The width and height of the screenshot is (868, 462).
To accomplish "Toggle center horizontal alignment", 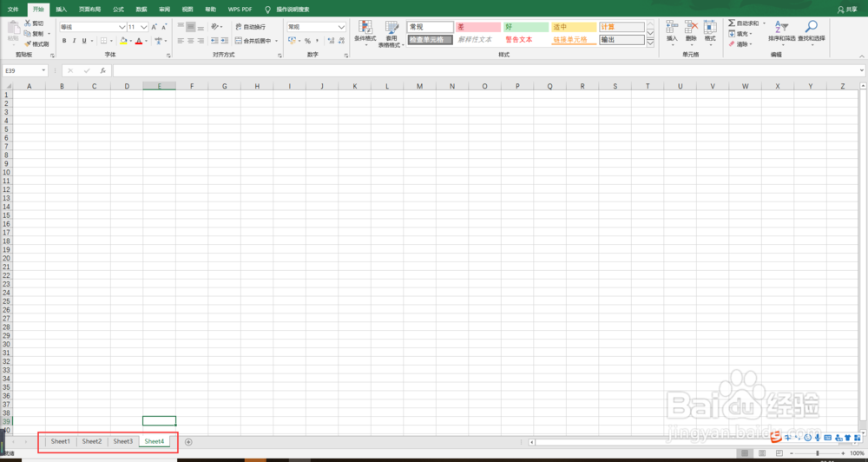I will pyautogui.click(x=190, y=41).
